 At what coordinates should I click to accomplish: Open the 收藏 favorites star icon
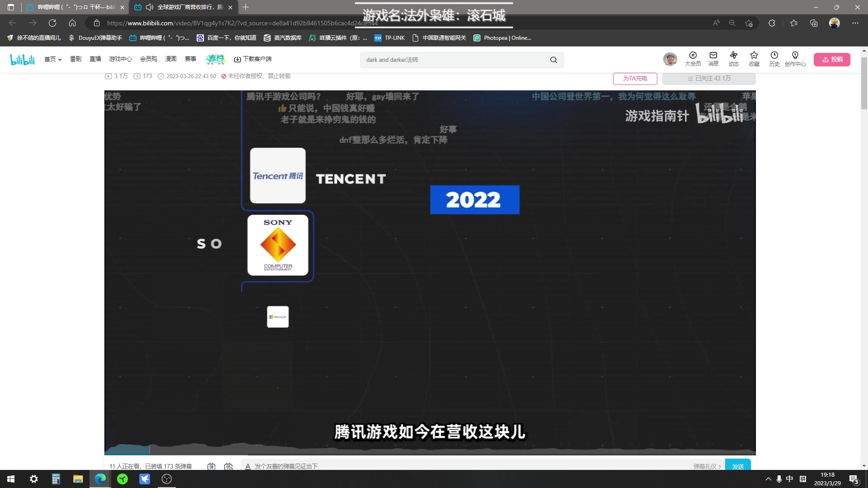pyautogui.click(x=754, y=59)
